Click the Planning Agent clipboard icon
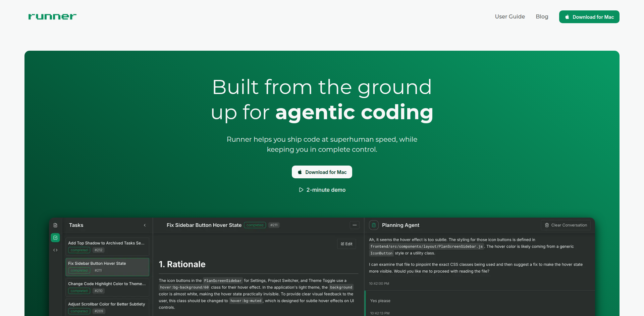This screenshot has height=316, width=644. (374, 225)
